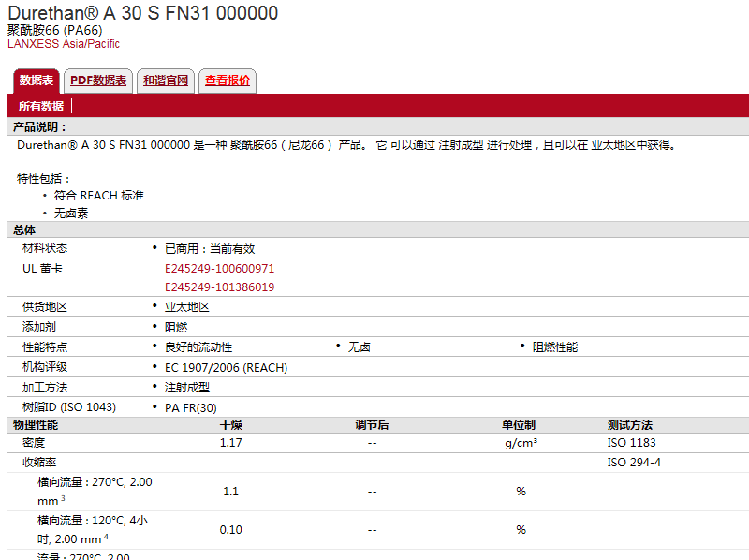Click the 调节后 column header
Image resolution: width=749 pixels, height=560 pixels.
pyautogui.click(x=372, y=425)
